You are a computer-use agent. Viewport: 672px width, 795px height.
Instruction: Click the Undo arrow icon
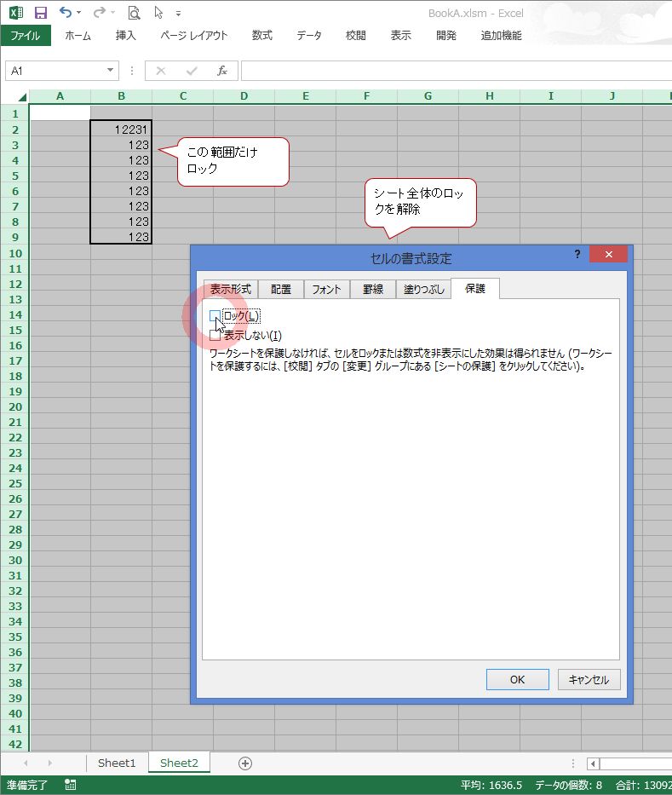(x=65, y=13)
